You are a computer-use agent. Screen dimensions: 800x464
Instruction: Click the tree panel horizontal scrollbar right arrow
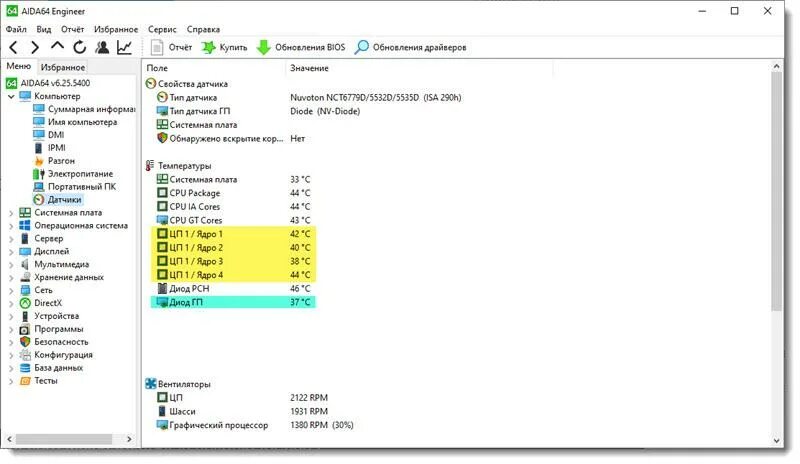click(129, 439)
